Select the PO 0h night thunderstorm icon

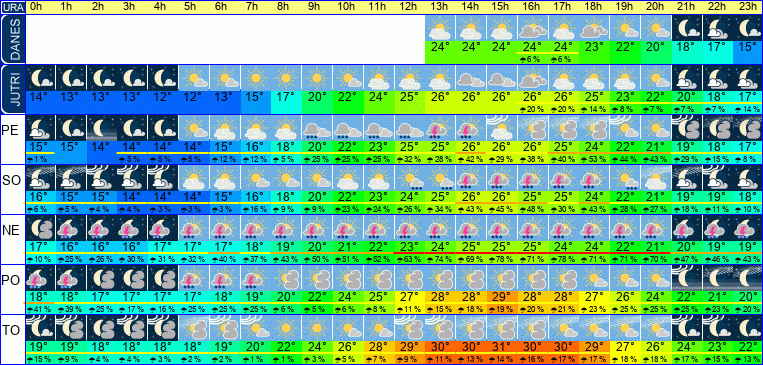tap(40, 278)
